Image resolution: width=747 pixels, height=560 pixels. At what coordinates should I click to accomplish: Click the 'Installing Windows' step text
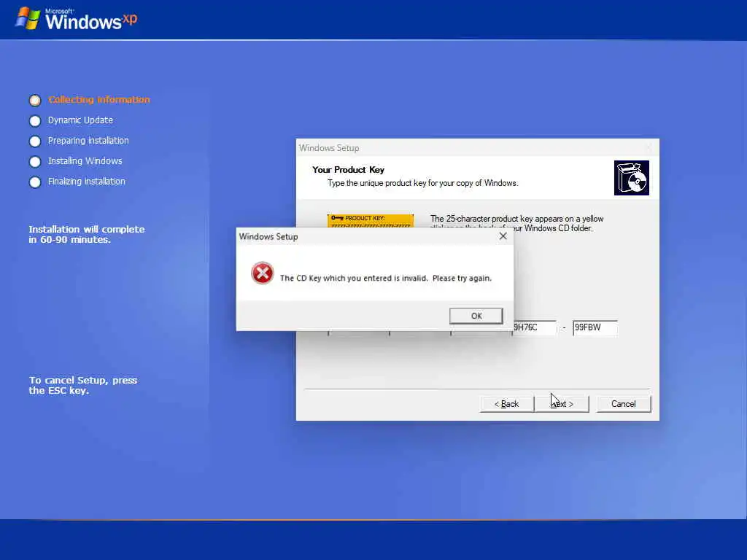(x=85, y=161)
